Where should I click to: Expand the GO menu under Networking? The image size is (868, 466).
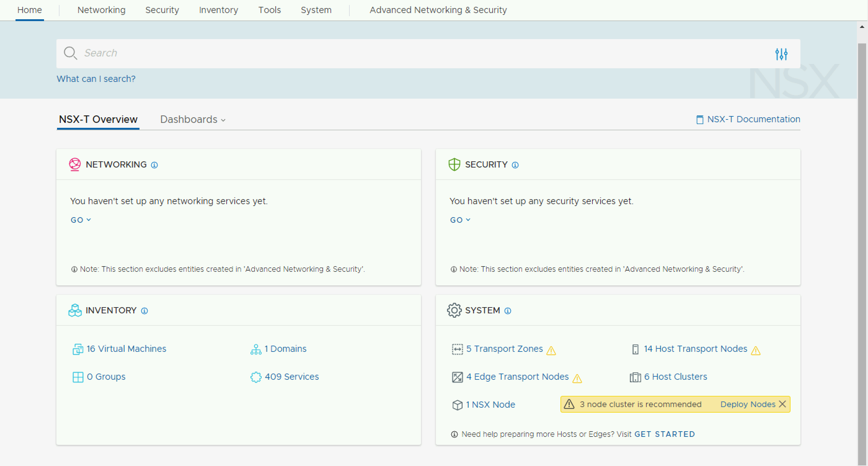[81, 220]
